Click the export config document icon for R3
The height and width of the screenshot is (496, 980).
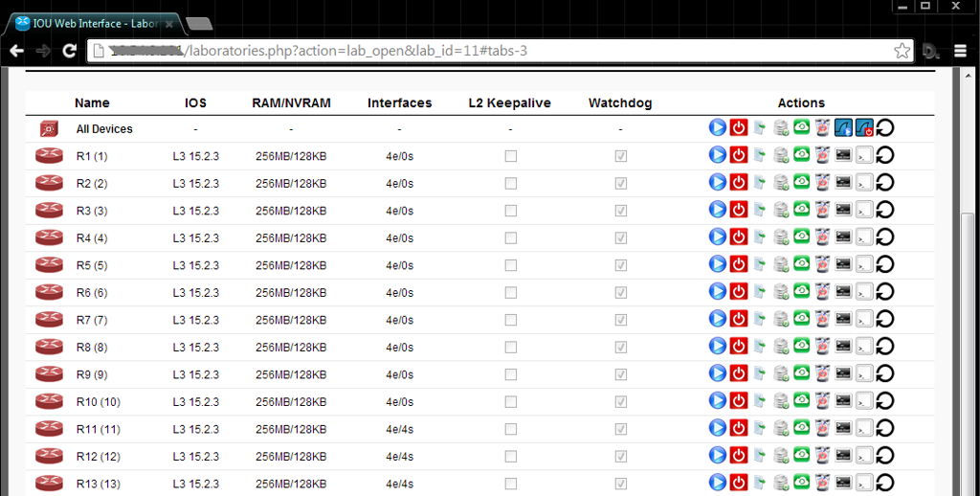(x=759, y=210)
